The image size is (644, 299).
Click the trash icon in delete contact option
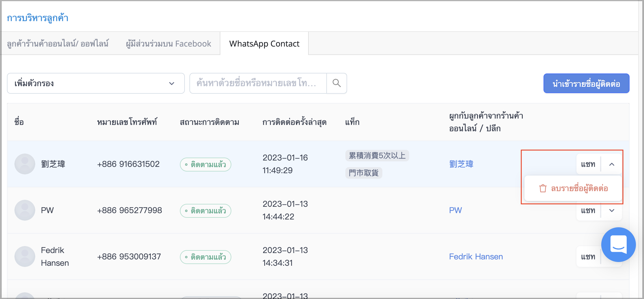543,189
